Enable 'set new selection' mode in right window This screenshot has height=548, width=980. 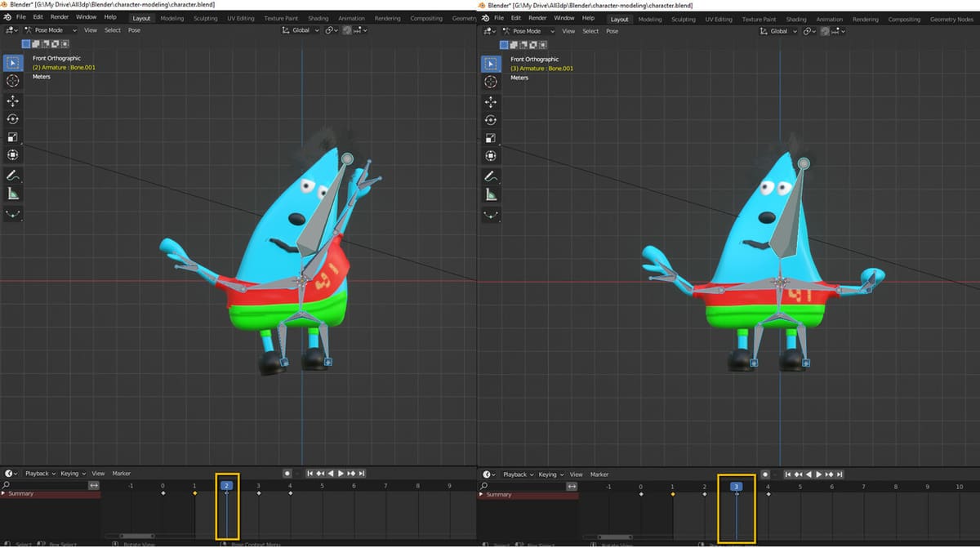pos(504,43)
